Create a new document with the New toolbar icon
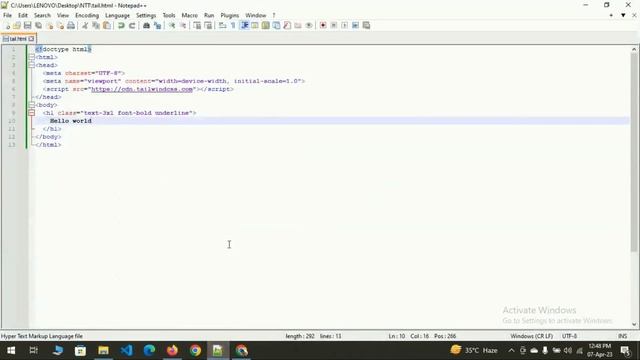This screenshot has width=640, height=360. pyautogui.click(x=7, y=25)
